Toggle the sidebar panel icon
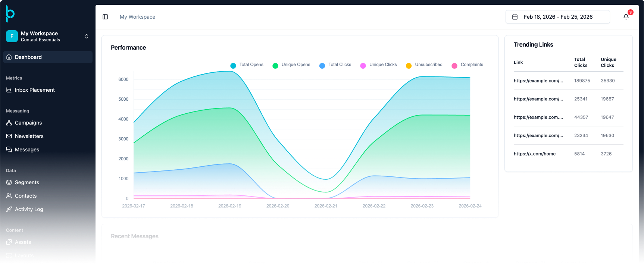Screen dimensions: 644x264 coord(105,17)
